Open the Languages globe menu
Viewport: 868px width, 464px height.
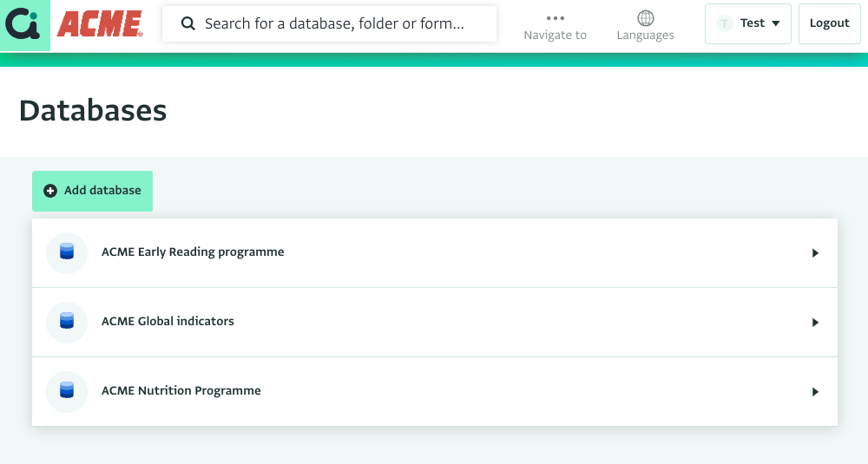click(646, 26)
